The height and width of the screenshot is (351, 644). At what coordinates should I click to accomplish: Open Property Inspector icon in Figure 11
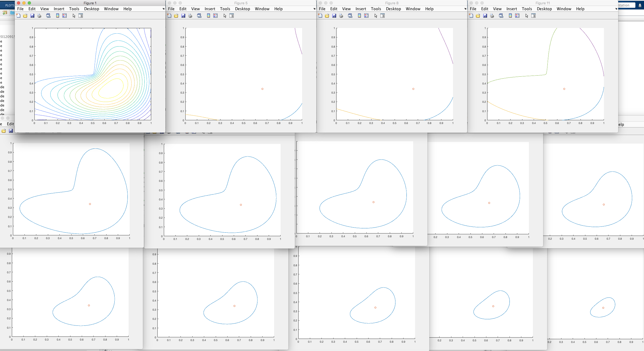533,16
